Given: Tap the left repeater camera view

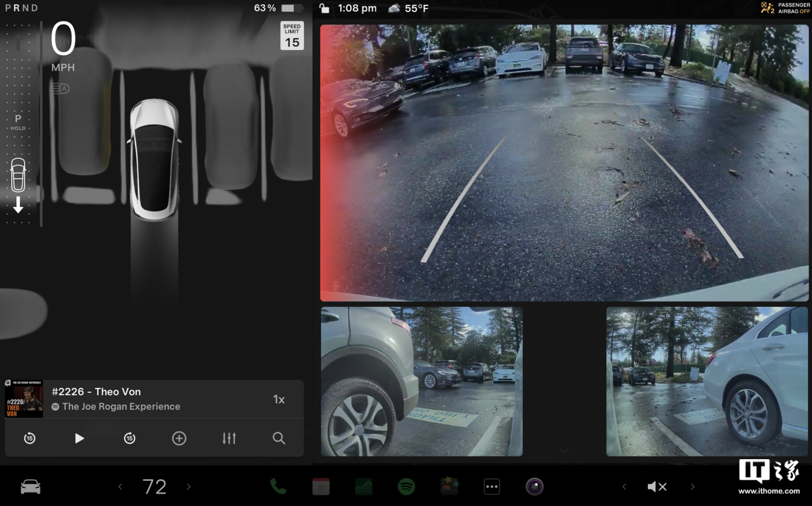Looking at the screenshot, I should [x=422, y=381].
